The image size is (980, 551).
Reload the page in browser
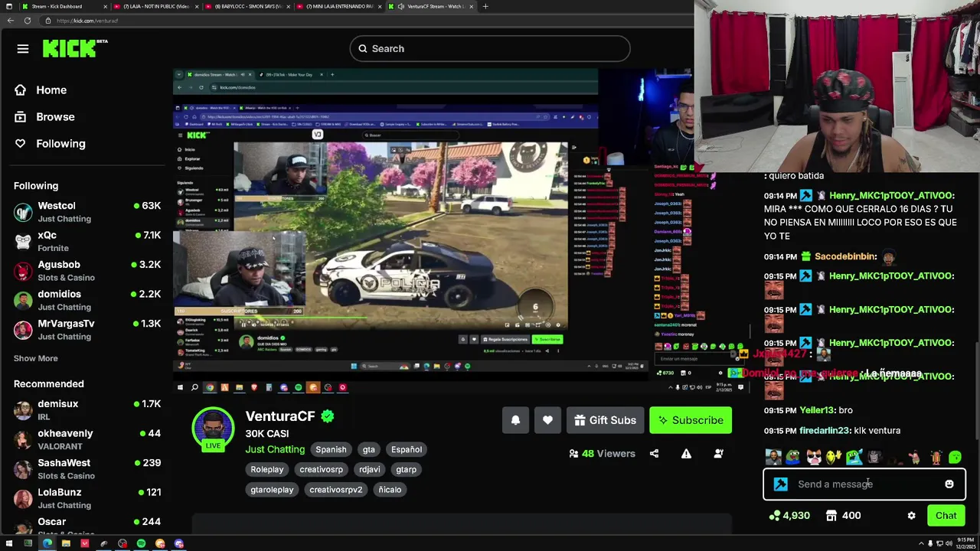point(28,21)
